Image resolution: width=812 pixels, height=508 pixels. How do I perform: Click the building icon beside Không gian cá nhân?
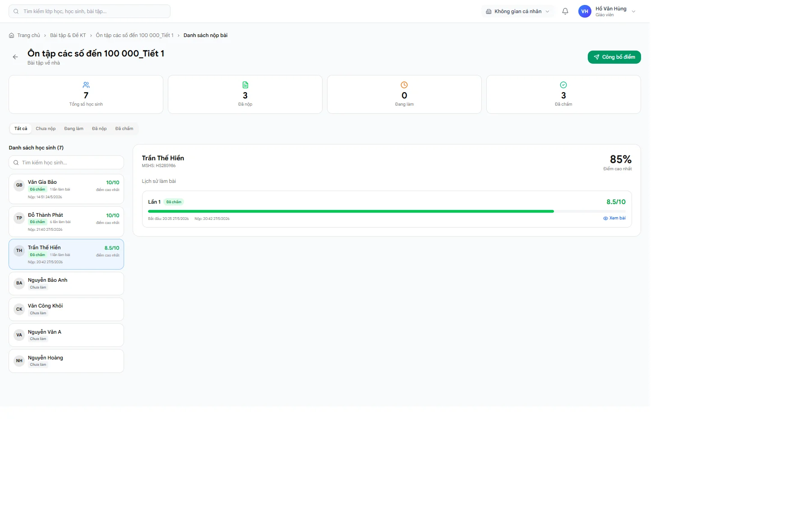(489, 11)
